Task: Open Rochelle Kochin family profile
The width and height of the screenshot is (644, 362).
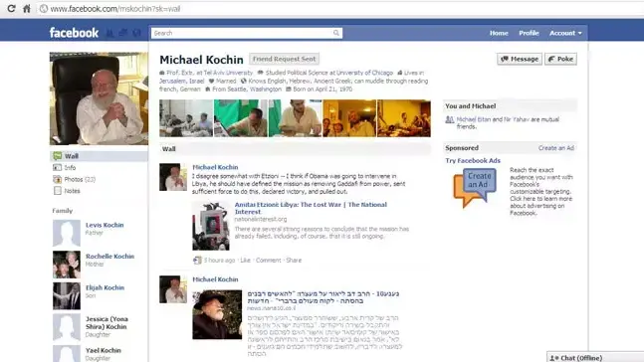Action: 109,257
